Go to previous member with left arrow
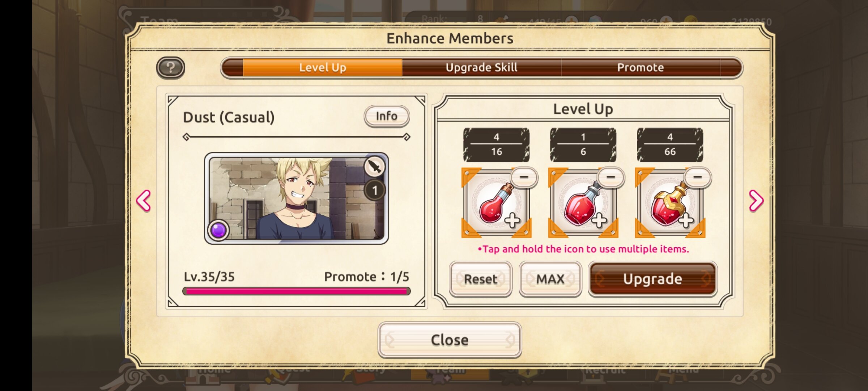The height and width of the screenshot is (391, 868). click(x=144, y=200)
